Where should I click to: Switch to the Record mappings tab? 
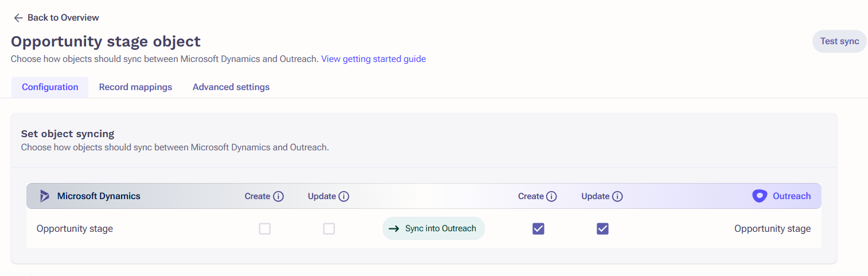click(x=135, y=87)
